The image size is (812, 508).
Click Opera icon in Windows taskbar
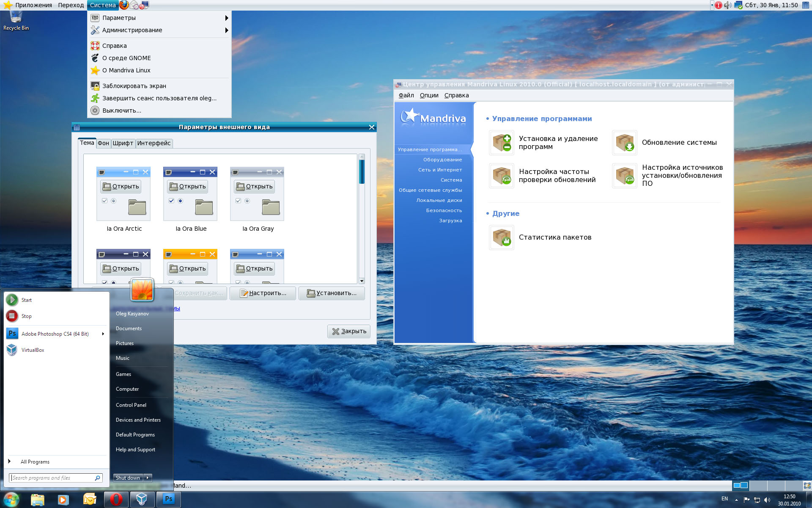(116, 500)
